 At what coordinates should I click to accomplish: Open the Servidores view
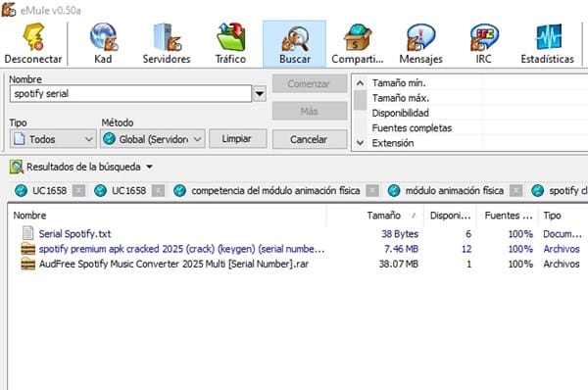click(x=167, y=43)
